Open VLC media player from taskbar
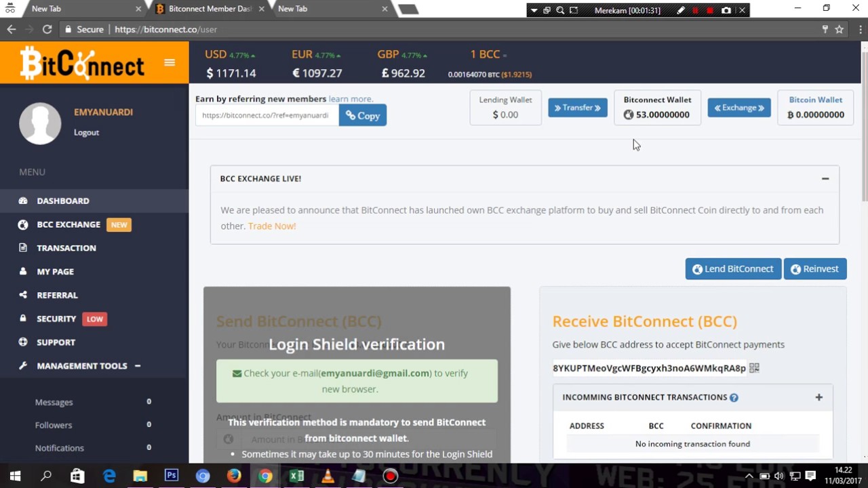This screenshot has width=868, height=488. (x=328, y=476)
